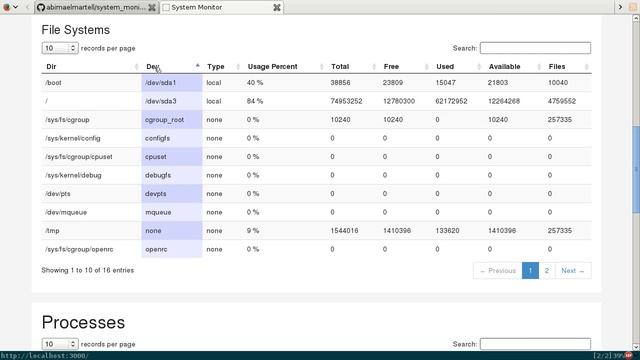This screenshot has height=360, width=640.
Task: Click the configfs device cell
Action: (x=172, y=138)
